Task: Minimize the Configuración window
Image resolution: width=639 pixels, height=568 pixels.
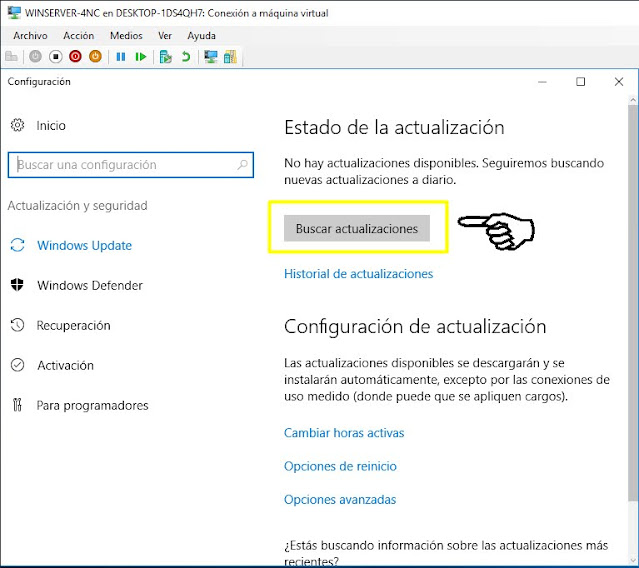Action: (542, 82)
